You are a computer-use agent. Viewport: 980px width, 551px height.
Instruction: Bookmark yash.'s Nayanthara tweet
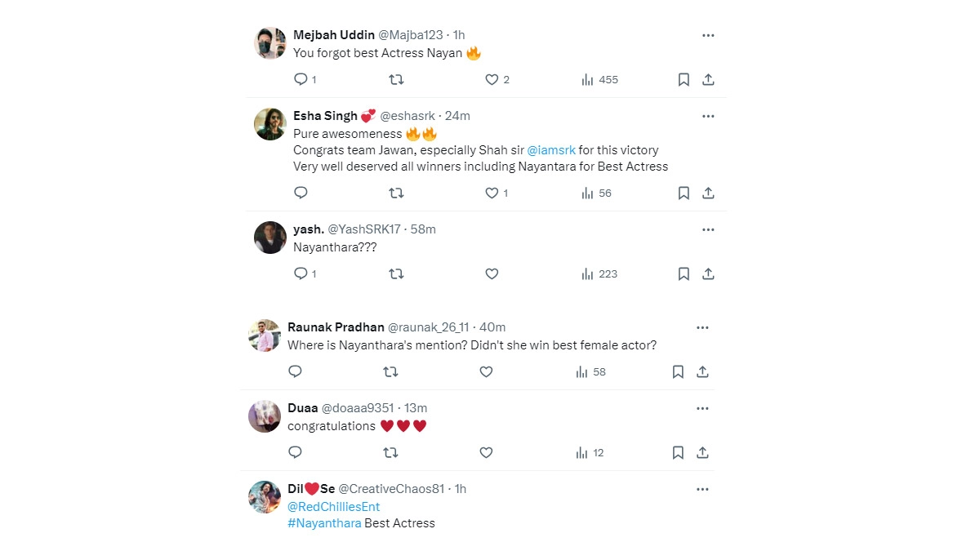coord(684,273)
